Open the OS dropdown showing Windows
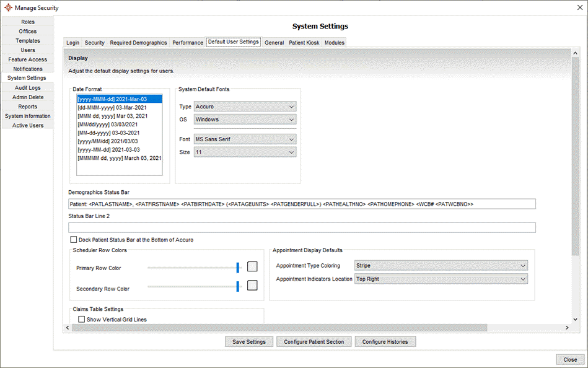This screenshot has height=368, width=588. tap(245, 120)
